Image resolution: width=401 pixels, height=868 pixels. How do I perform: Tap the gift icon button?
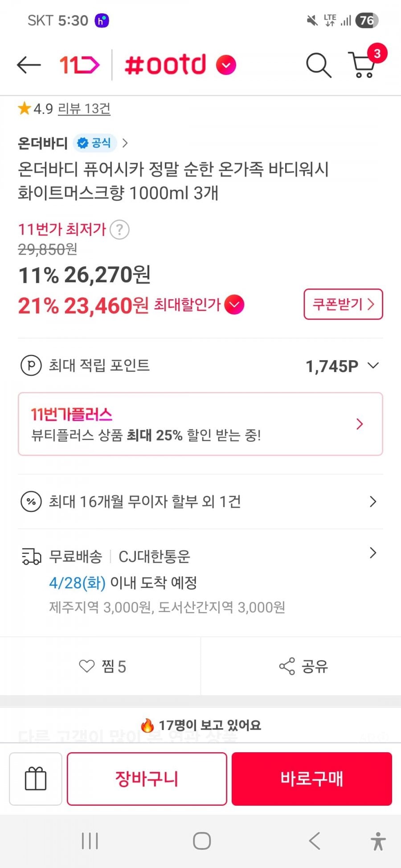click(x=36, y=779)
